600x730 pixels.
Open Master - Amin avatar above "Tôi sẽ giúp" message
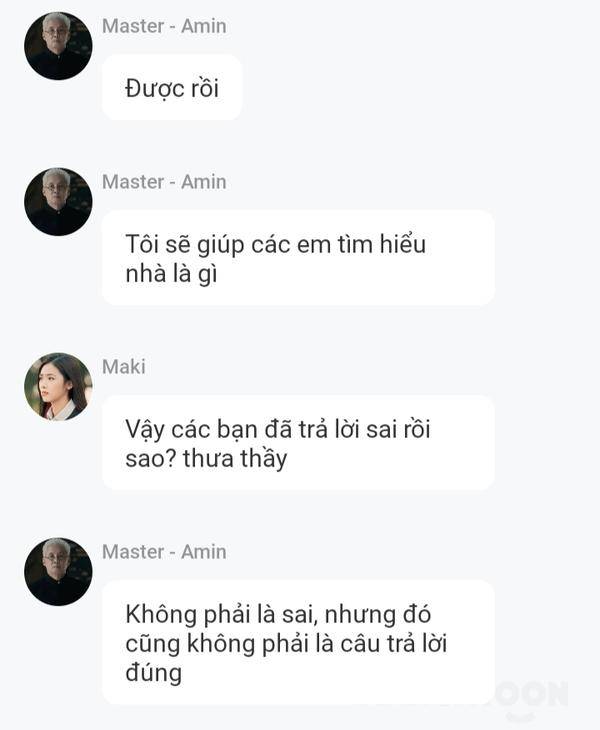coord(58,202)
